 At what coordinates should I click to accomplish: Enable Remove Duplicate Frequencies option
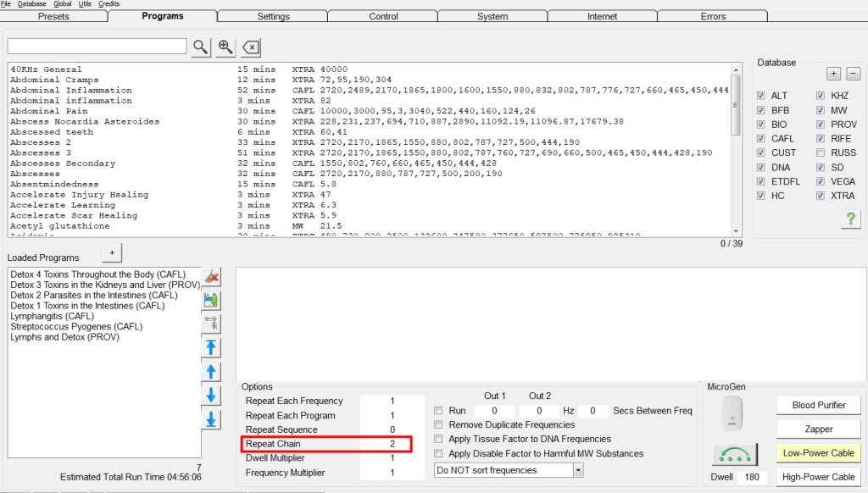tap(439, 424)
